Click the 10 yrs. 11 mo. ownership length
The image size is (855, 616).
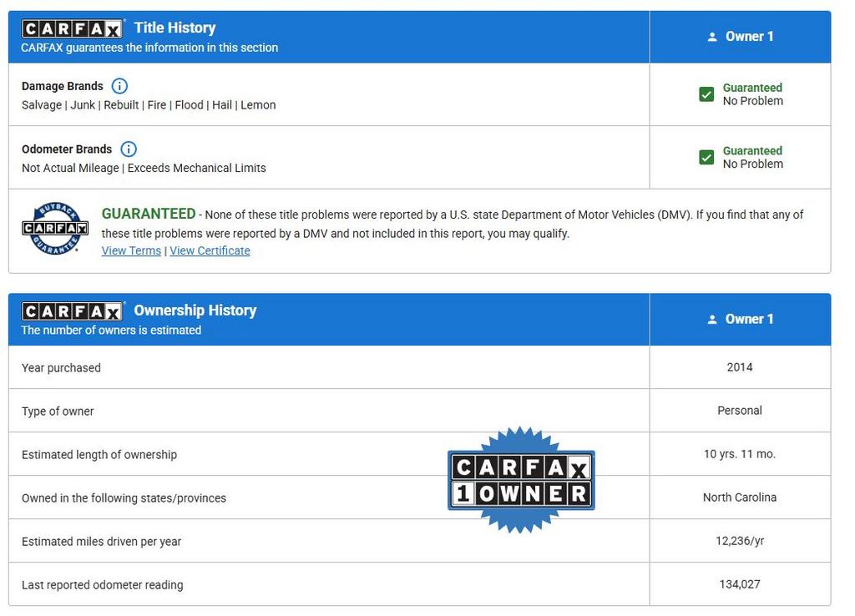click(740, 454)
